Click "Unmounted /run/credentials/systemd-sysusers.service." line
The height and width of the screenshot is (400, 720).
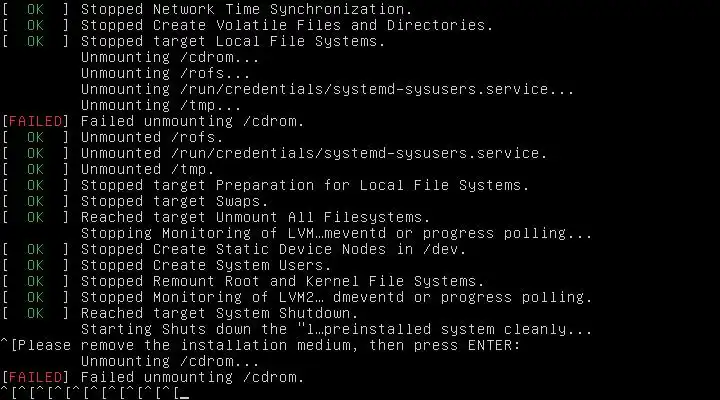click(313, 153)
